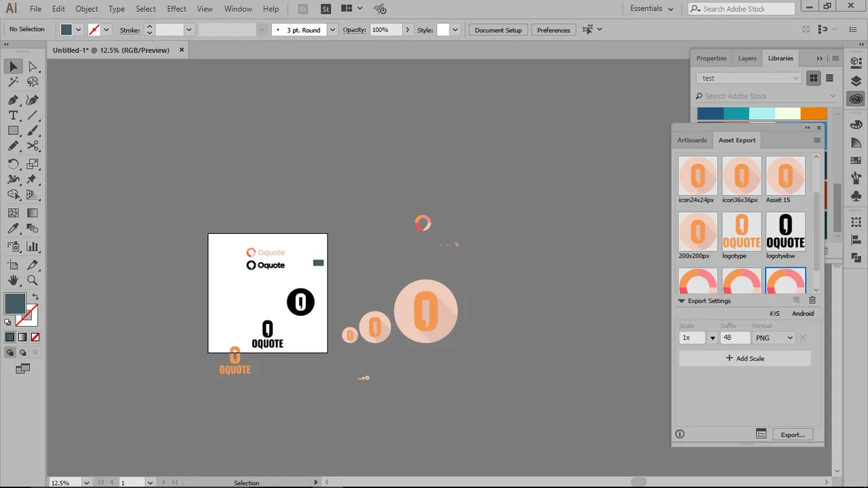
Task: Open the Symbols club dock icon
Action: tap(856, 196)
